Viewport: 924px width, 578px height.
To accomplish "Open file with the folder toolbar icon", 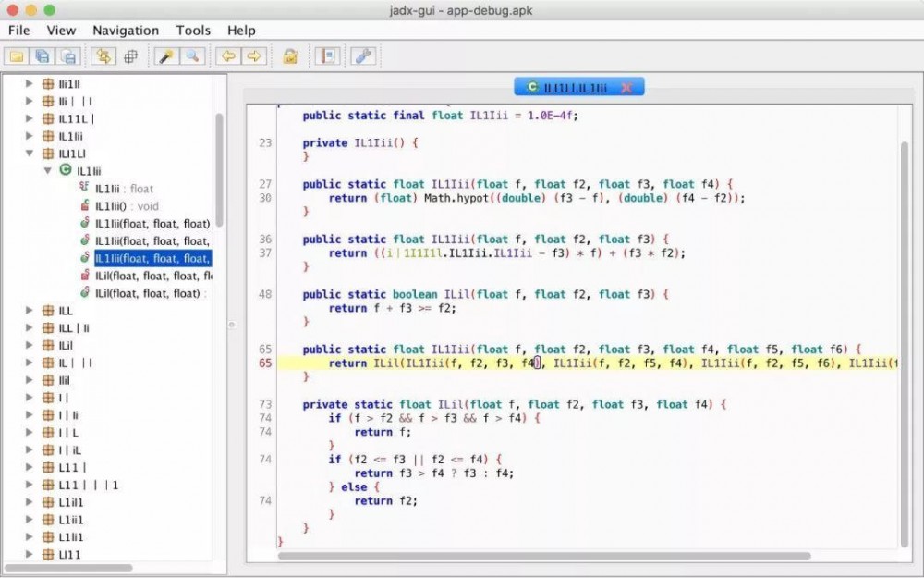I will pyautogui.click(x=17, y=56).
